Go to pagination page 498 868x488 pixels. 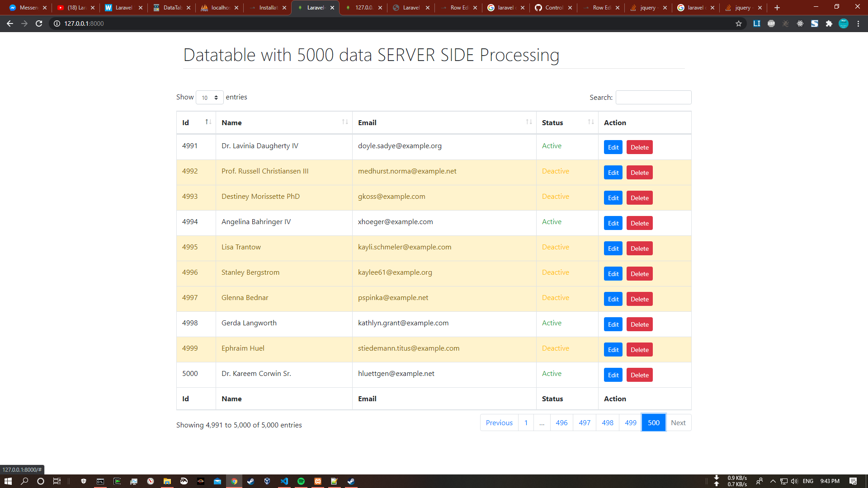pos(607,422)
